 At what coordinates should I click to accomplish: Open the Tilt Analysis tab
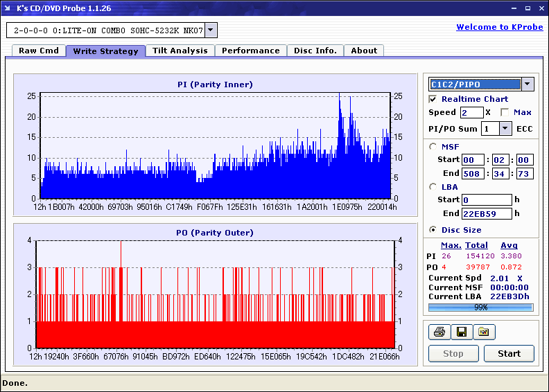coord(180,51)
